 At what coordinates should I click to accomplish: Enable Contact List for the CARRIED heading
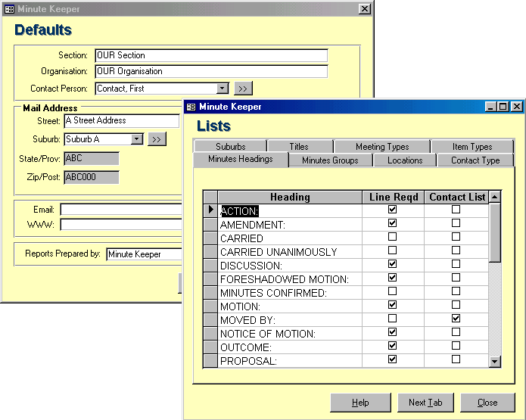[x=456, y=237]
